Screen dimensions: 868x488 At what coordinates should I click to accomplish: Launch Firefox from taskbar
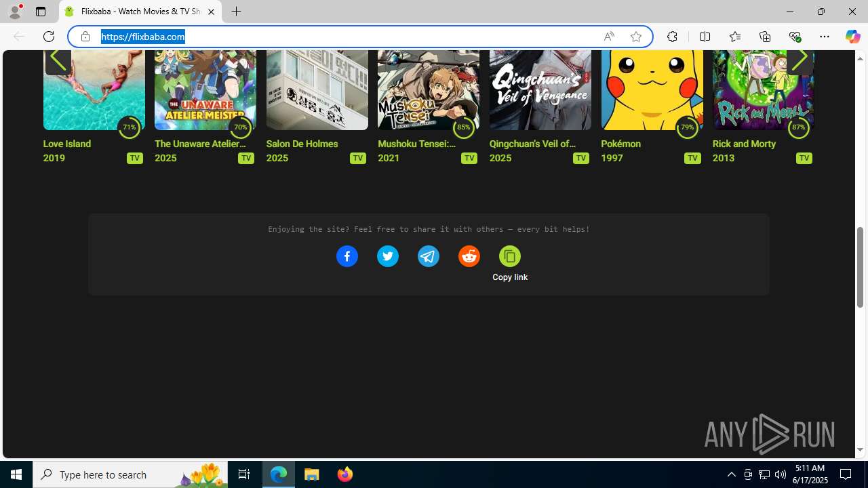[344, 474]
